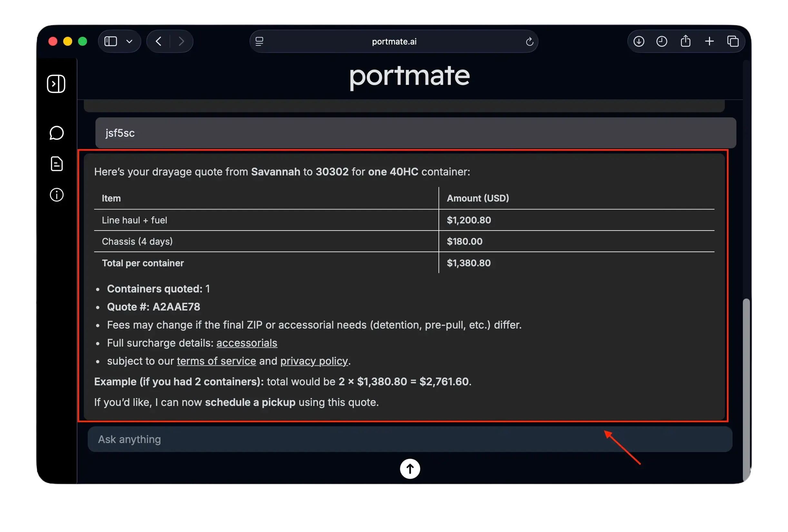Viewport: 788px width, 532px height.
Task: Open the Safari history clock icon
Action: click(x=662, y=41)
